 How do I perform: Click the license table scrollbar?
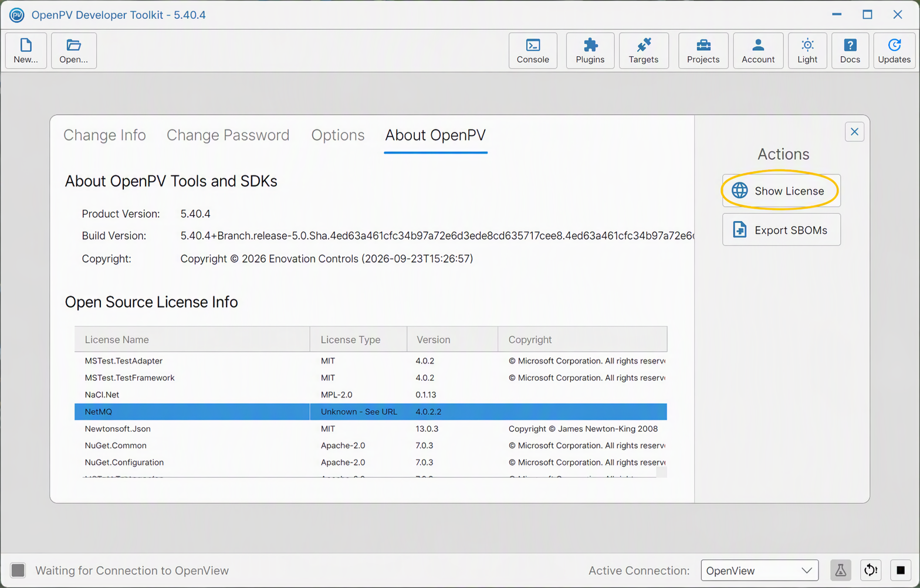click(661, 472)
